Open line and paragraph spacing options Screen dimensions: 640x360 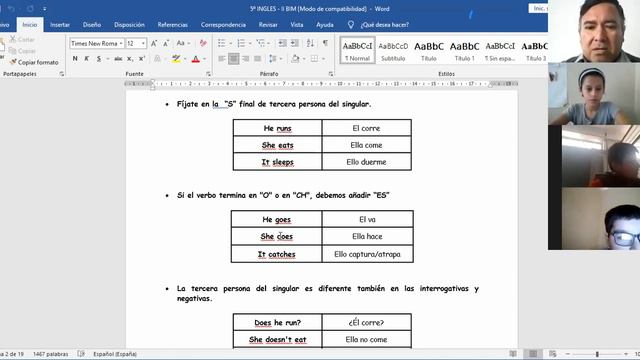click(x=273, y=59)
